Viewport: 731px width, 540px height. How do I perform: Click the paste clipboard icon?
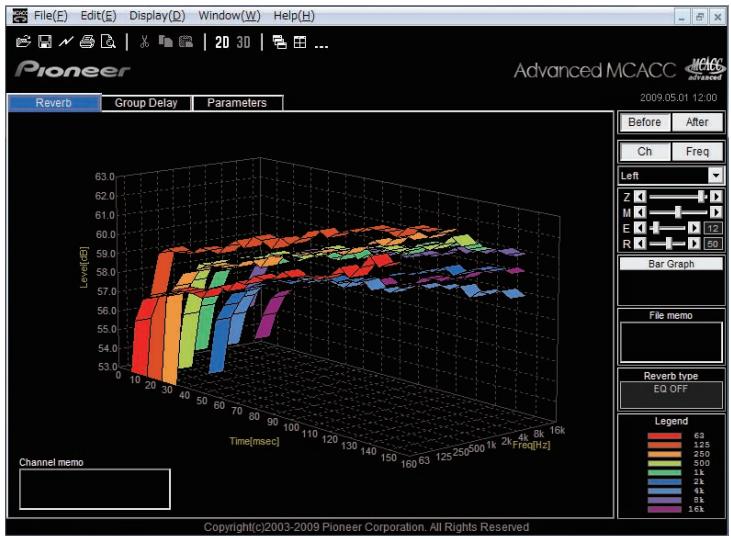coord(186,42)
